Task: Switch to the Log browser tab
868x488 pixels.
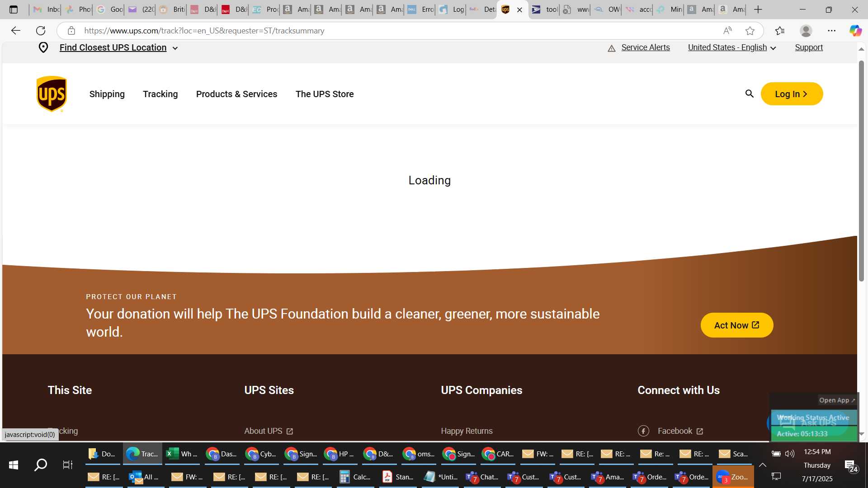Action: pos(452,9)
